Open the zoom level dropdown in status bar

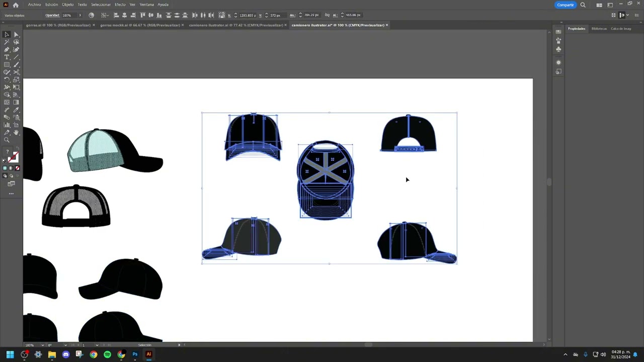coord(42,345)
